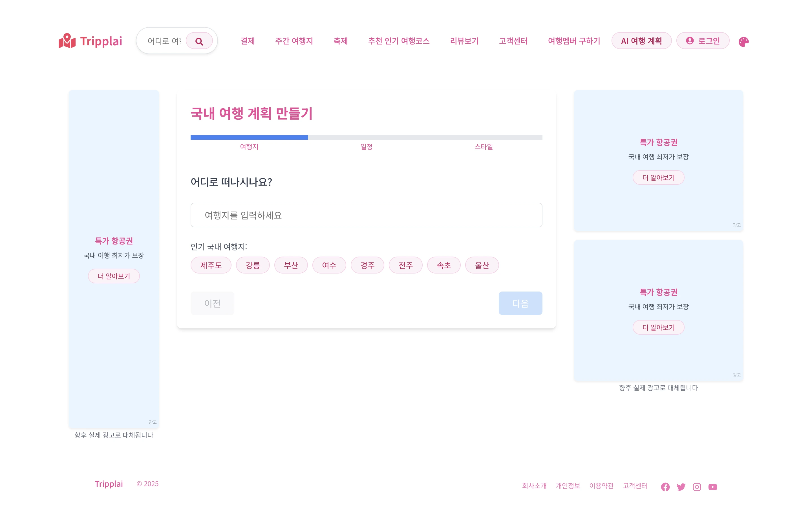812x507 pixels.
Task: Select the 제주도 destination chip
Action: [211, 265]
